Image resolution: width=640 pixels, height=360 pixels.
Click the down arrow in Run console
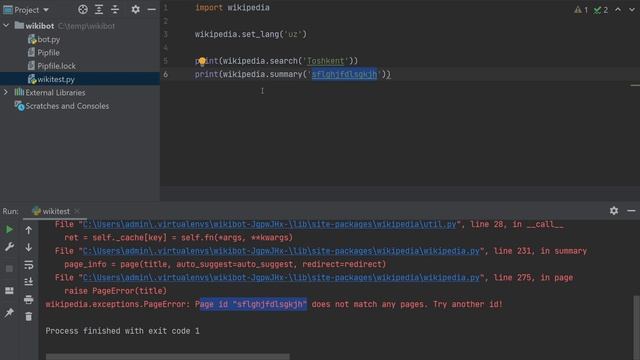(x=29, y=247)
